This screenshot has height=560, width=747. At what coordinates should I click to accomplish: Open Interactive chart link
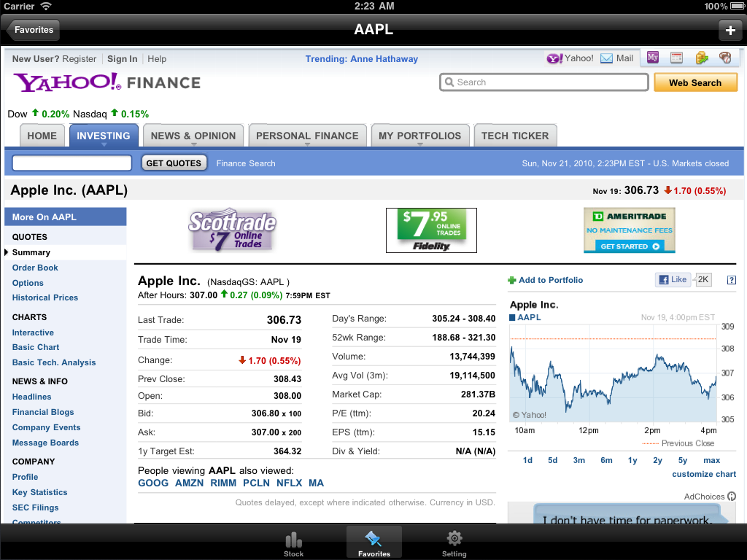point(33,332)
